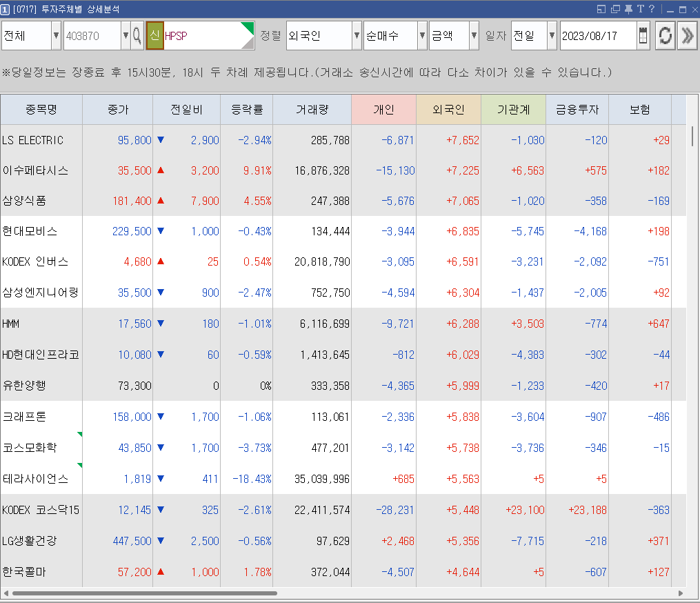Click the double-arrow next page button
Screen dimensions: 700x603
click(687, 35)
